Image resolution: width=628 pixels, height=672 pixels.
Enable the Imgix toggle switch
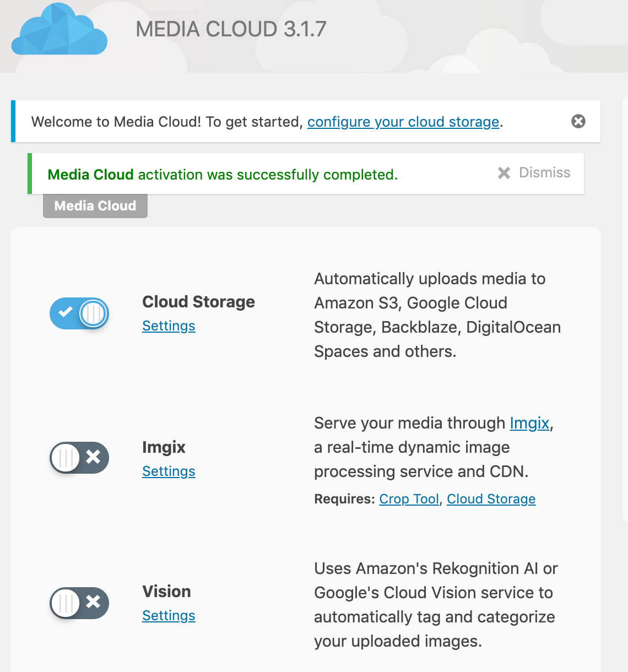click(x=79, y=458)
